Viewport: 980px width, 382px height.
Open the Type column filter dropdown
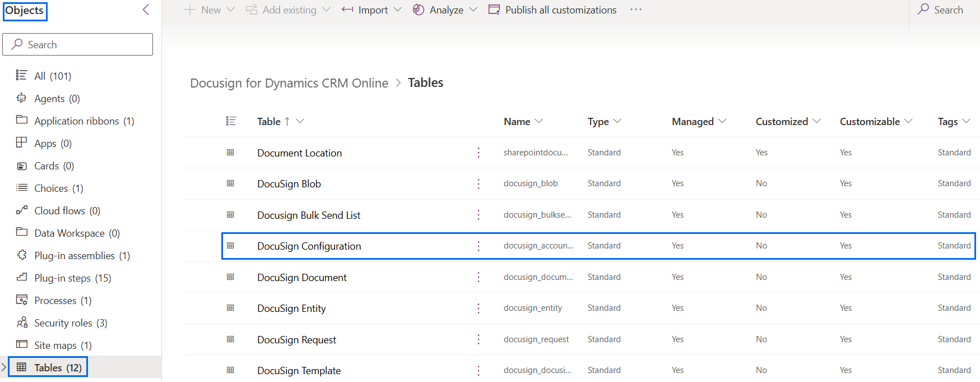[x=617, y=121]
